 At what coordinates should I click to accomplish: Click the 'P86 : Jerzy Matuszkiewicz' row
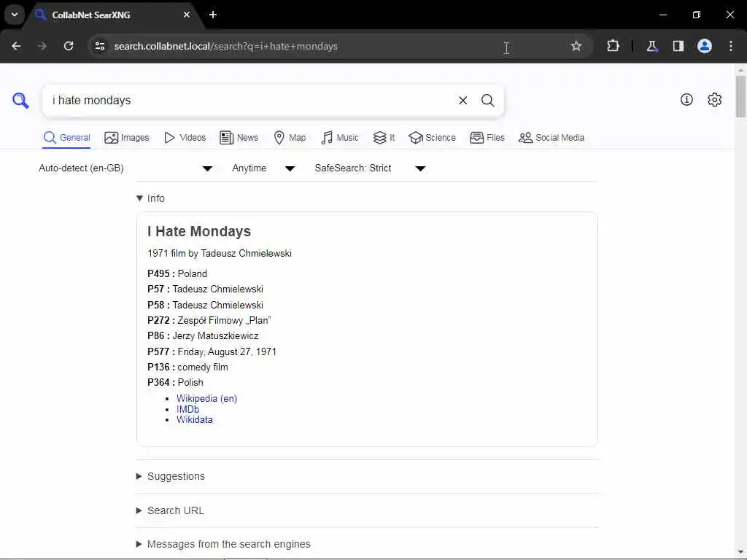click(x=203, y=335)
